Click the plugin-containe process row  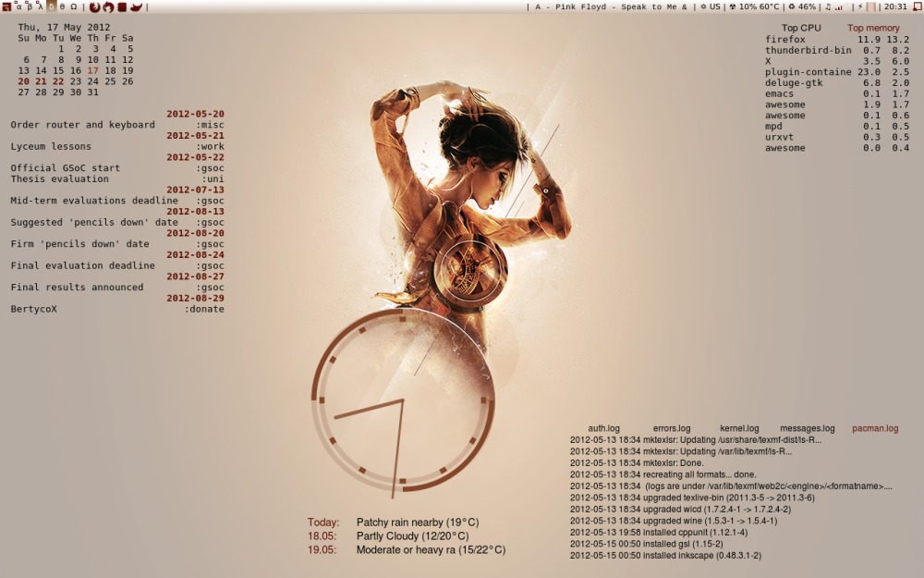[837, 72]
